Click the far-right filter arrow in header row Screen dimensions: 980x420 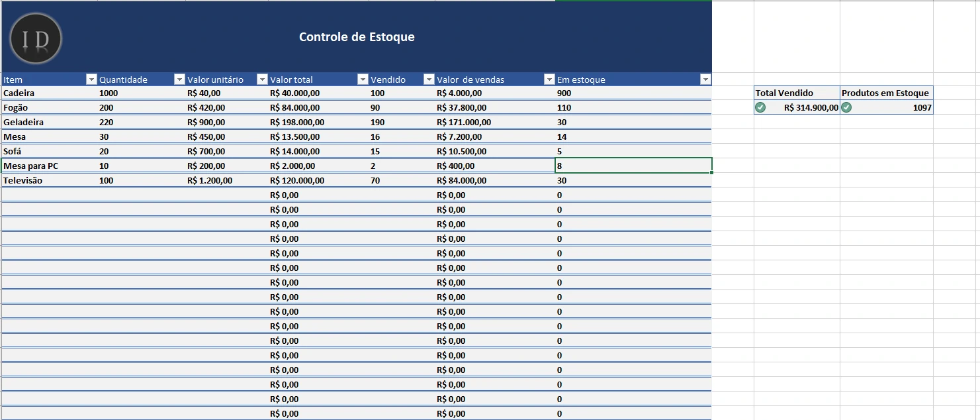coord(705,79)
